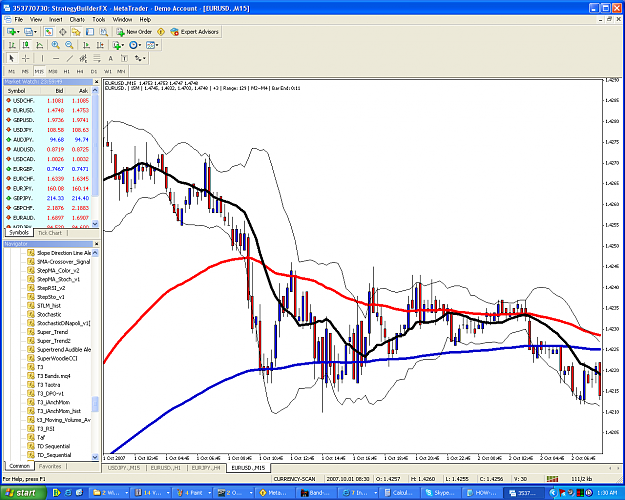
Task: Toggle Auto Scroll chart icon
Action: [x=86, y=45]
